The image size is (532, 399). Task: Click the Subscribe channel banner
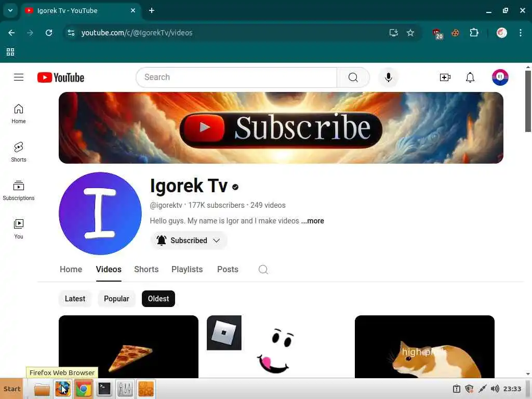click(x=281, y=128)
